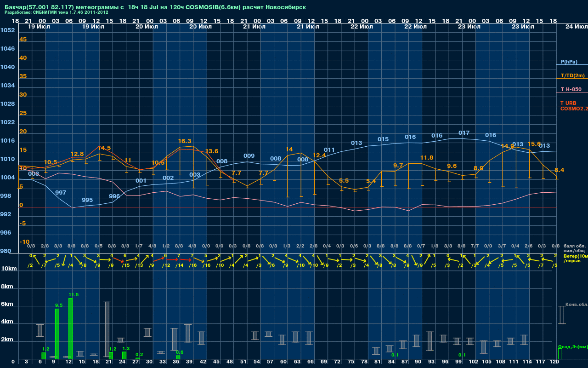Click the cloud amount value 7/7
The width and height of the screenshot is (588, 368).
(475, 247)
